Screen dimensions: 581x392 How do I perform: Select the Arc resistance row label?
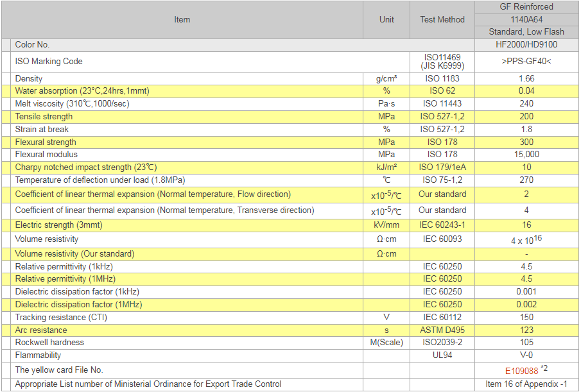tap(41, 330)
